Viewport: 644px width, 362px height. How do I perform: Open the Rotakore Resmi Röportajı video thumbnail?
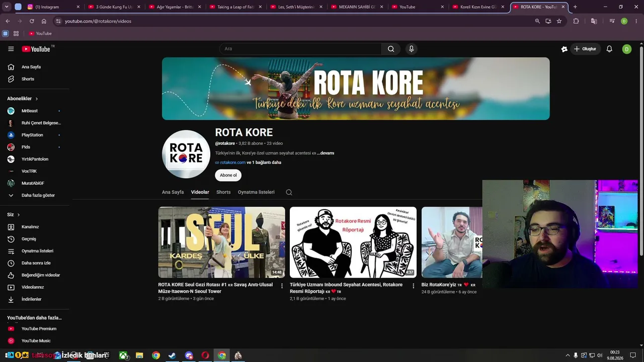tap(353, 242)
